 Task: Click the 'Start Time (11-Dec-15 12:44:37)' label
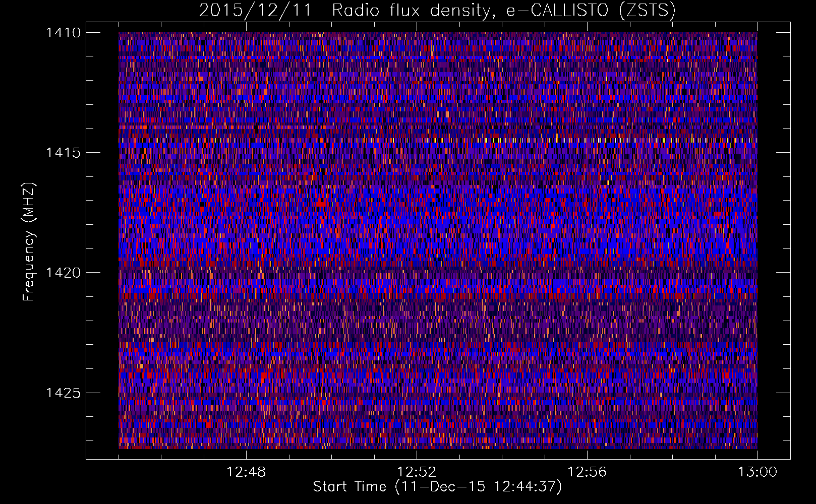pos(437,487)
